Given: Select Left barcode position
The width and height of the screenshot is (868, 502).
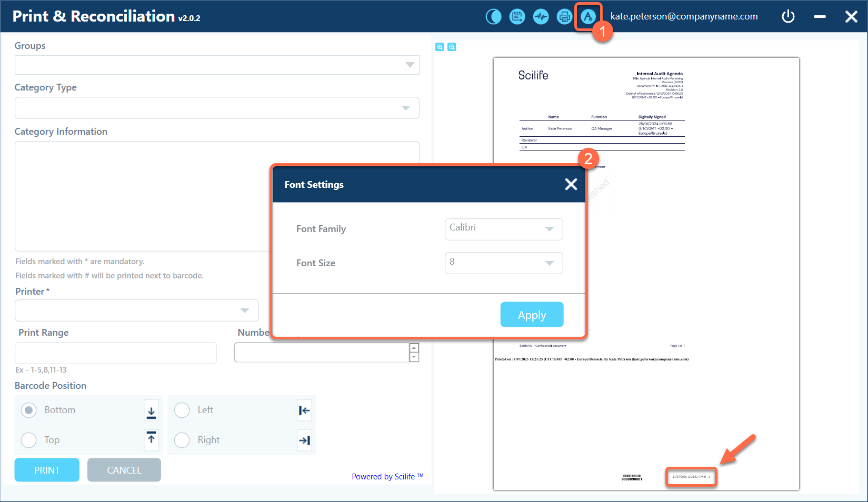Looking at the screenshot, I should coord(182,410).
